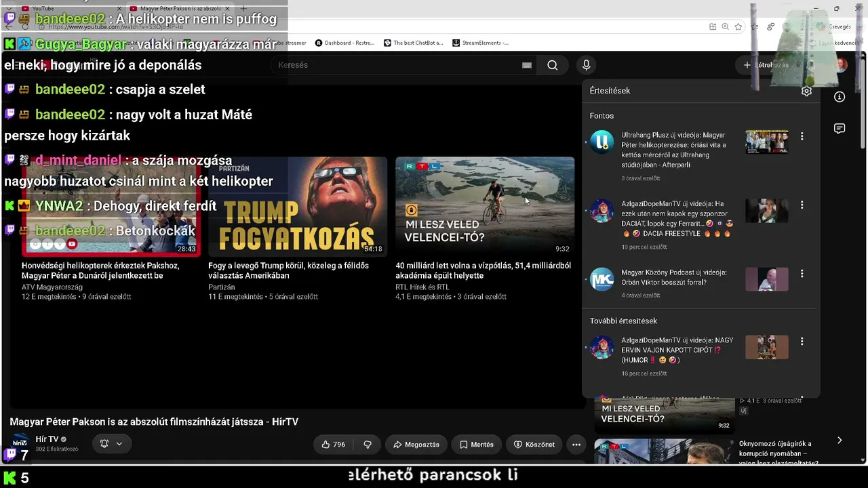
Task: Open the Trump Fogyatkozás video thumbnail
Action: click(x=298, y=206)
